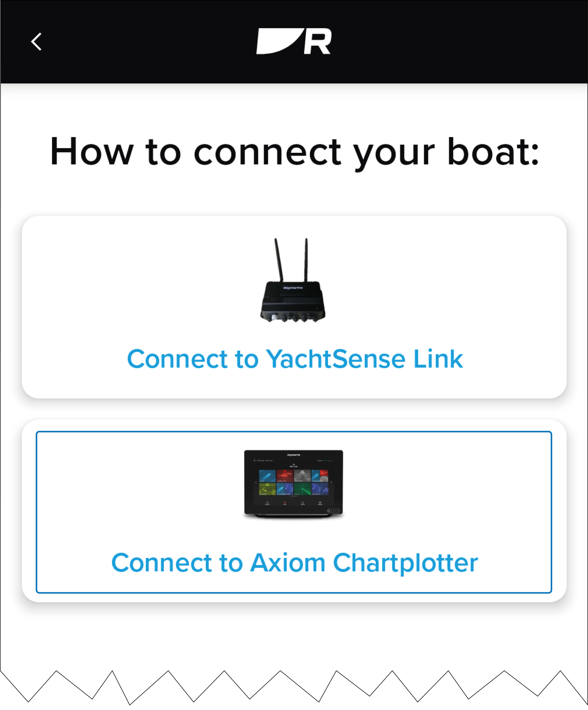
Task: Click the green tile on the chartplotter screen
Action: pyautogui.click(x=302, y=489)
